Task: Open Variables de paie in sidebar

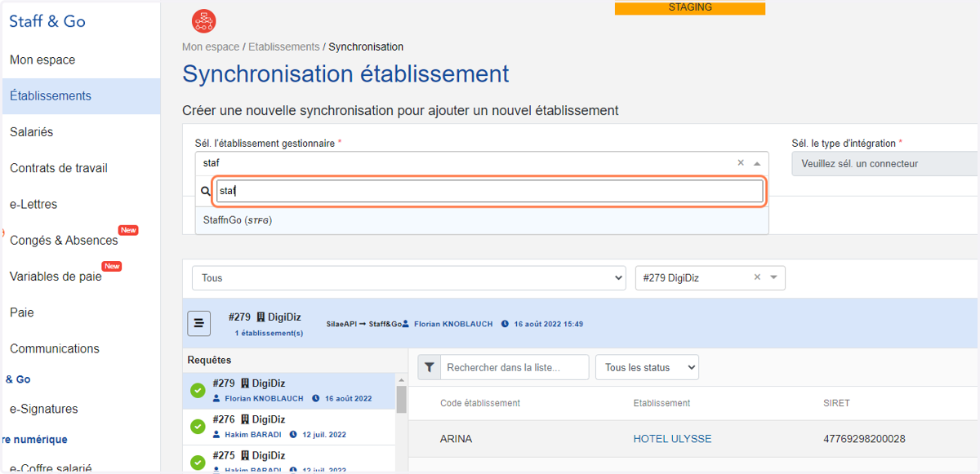Action: click(x=56, y=276)
